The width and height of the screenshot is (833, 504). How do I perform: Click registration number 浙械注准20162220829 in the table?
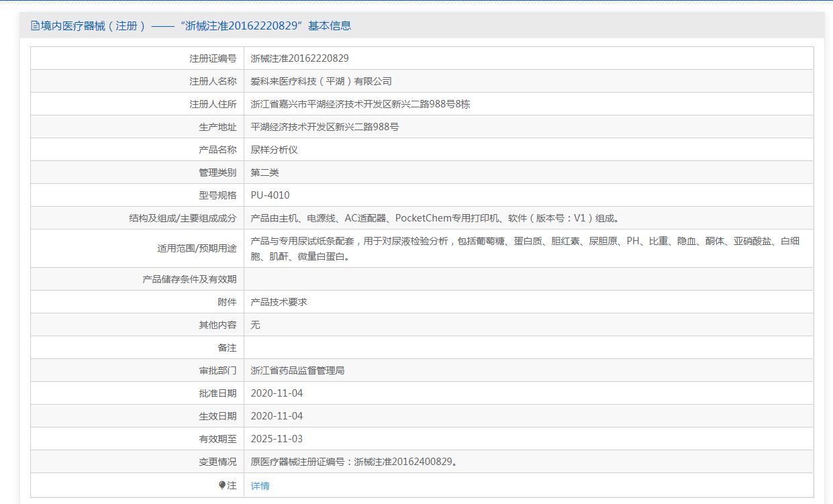point(299,58)
